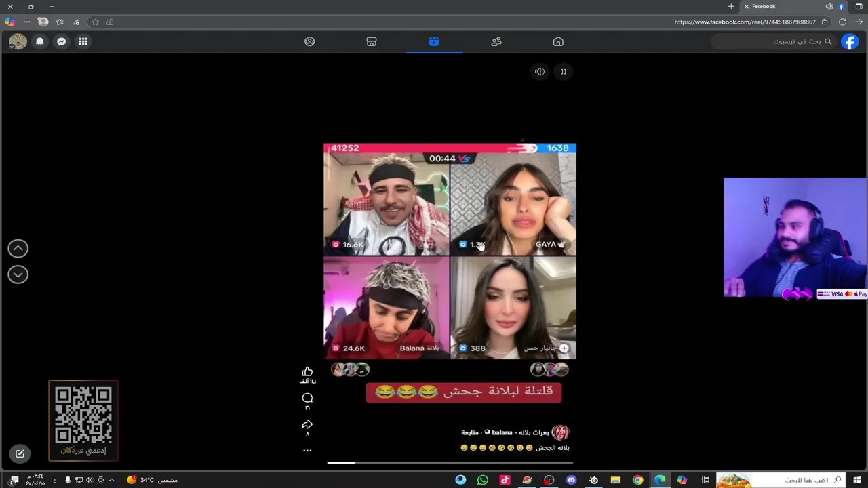
Task: Open Discord from taskbar
Action: pos(571,480)
